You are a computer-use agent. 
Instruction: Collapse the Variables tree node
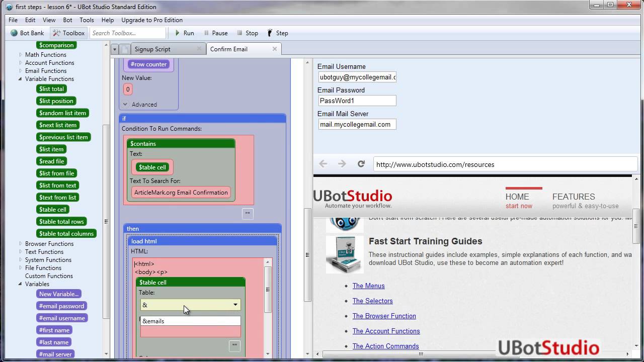point(21,284)
